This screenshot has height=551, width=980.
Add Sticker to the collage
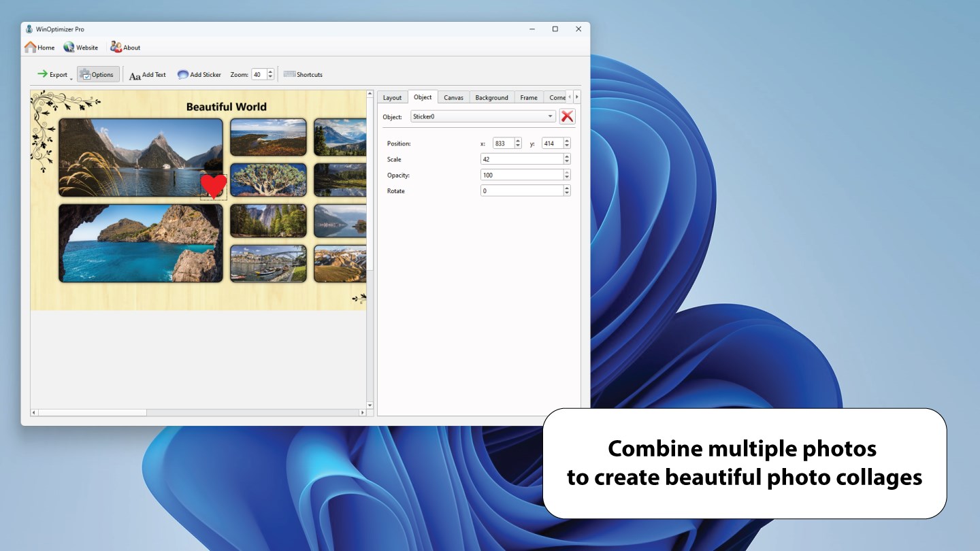(199, 75)
